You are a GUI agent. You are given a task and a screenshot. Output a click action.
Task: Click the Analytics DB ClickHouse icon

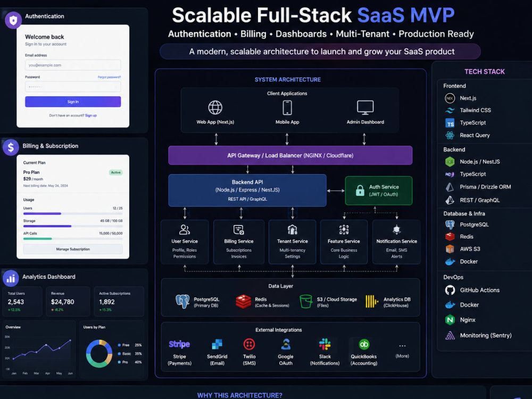372,301
